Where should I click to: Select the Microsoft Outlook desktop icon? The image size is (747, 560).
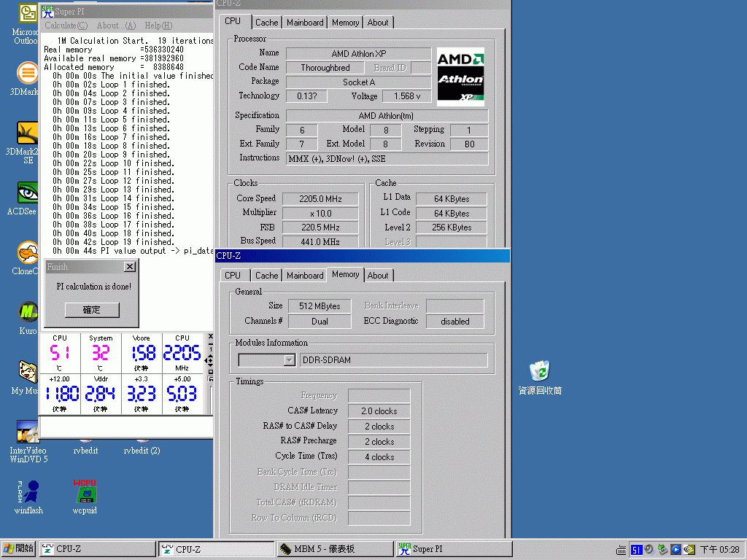27,13
